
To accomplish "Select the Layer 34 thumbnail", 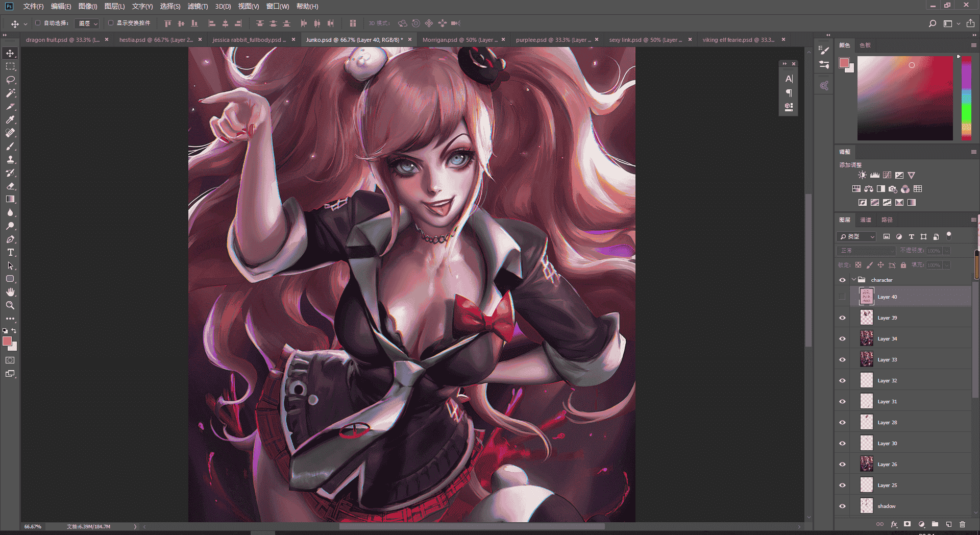I will (867, 338).
